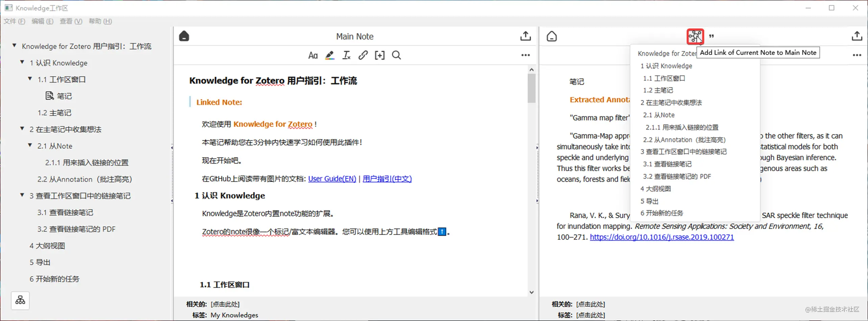Open the User Guide(EN) link
This screenshot has height=321, width=868.
[x=332, y=179]
